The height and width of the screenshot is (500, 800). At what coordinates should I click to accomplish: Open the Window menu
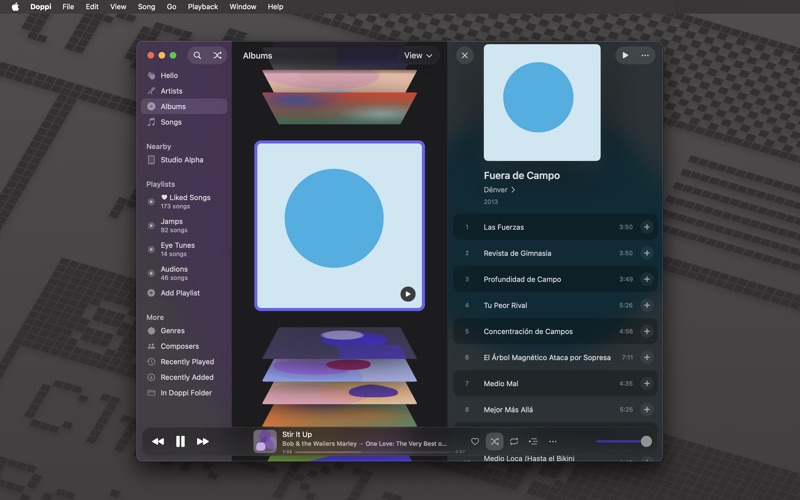[242, 7]
